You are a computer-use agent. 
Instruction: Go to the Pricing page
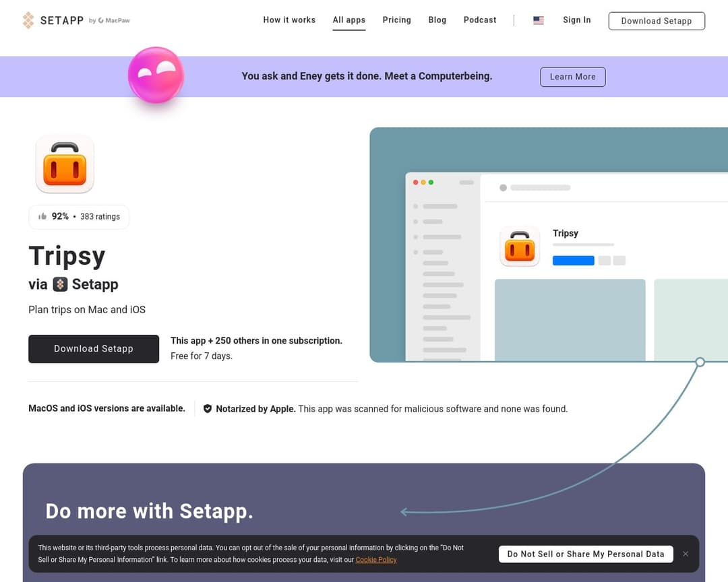[396, 20]
